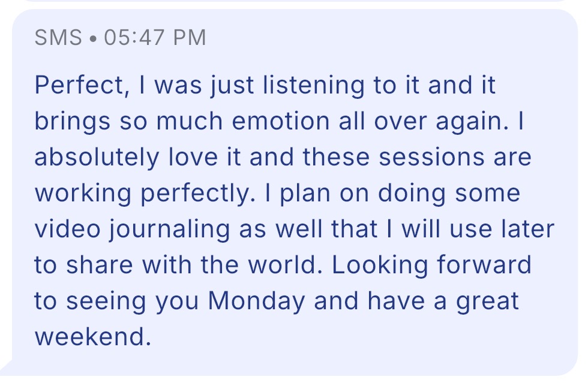588x383 pixels.
Task: Click the word "weekend" on last line
Action: point(90,336)
